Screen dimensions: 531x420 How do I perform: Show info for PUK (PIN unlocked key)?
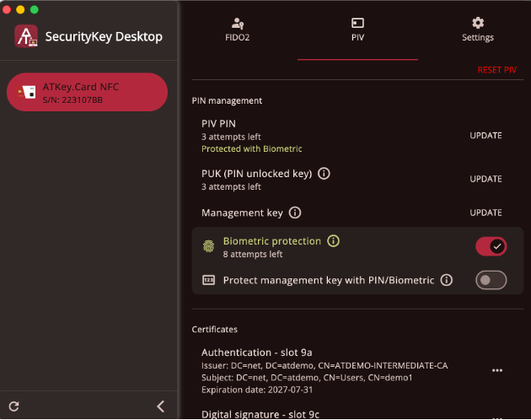324,174
